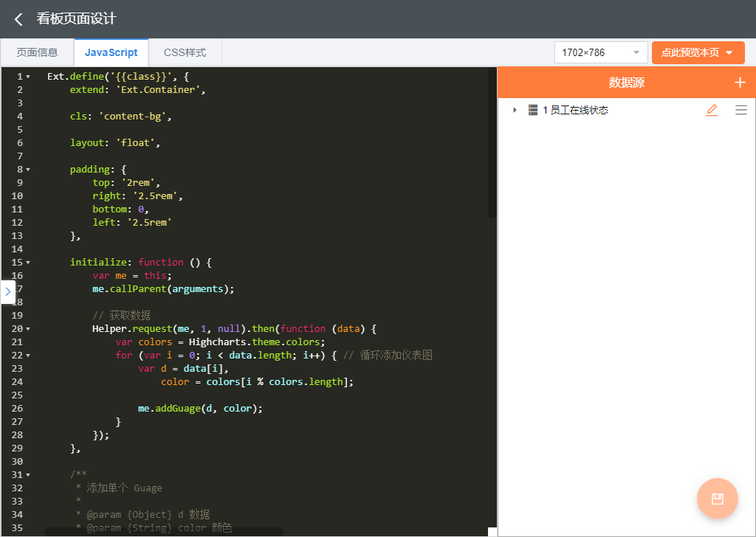The width and height of the screenshot is (756, 537).
Task: Click the bottom: 0 code line
Action: click(x=120, y=209)
